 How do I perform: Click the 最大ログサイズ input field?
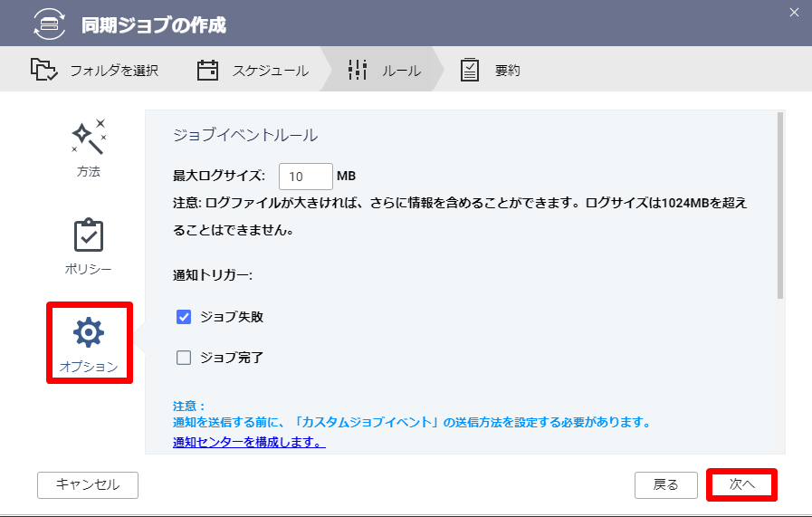(x=306, y=177)
